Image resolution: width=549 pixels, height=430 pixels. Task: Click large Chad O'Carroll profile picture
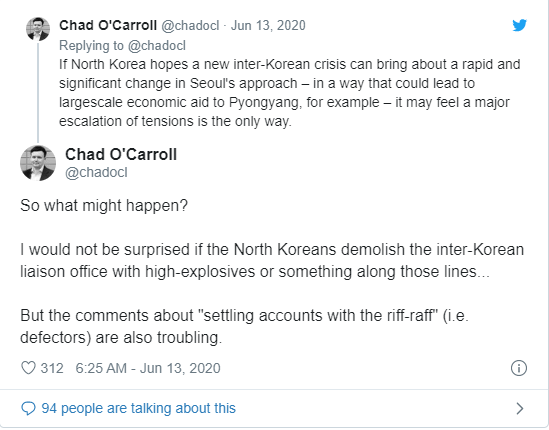[x=38, y=163]
